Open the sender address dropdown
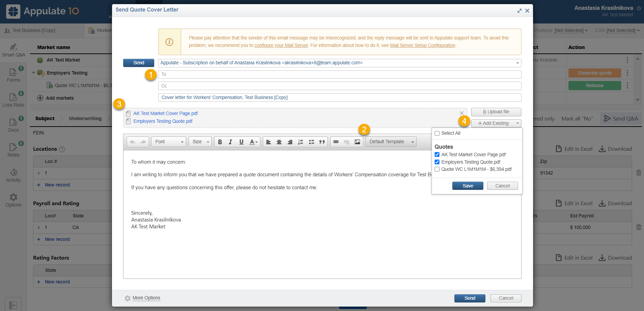This screenshot has height=311, width=644. coord(517,63)
